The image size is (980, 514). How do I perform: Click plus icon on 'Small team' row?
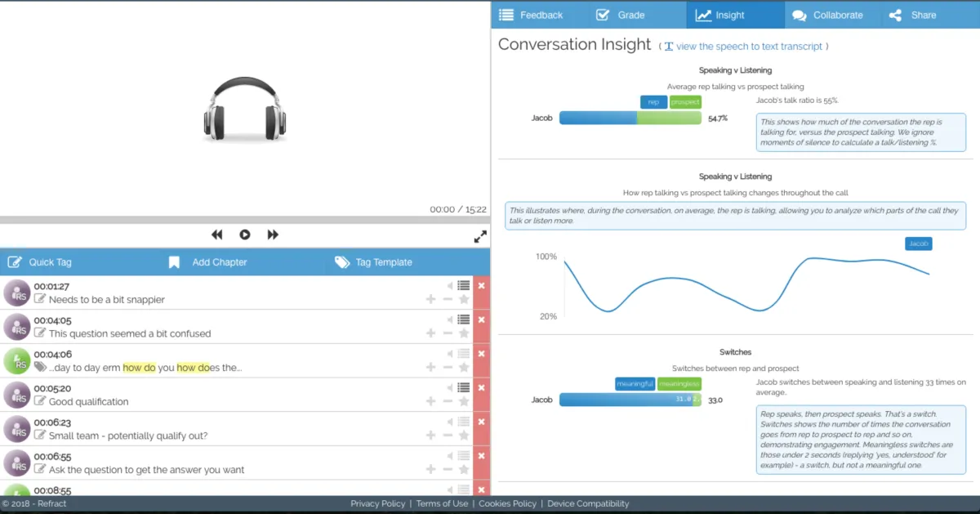pos(430,436)
